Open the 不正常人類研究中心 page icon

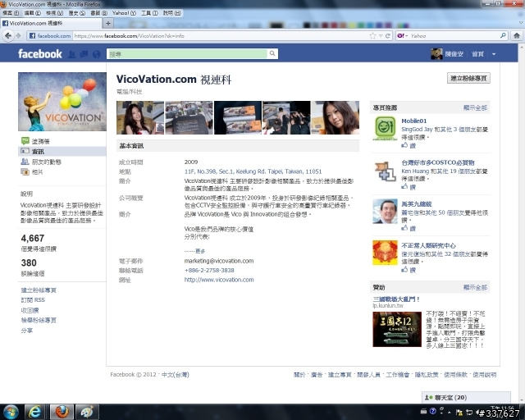coord(385,253)
